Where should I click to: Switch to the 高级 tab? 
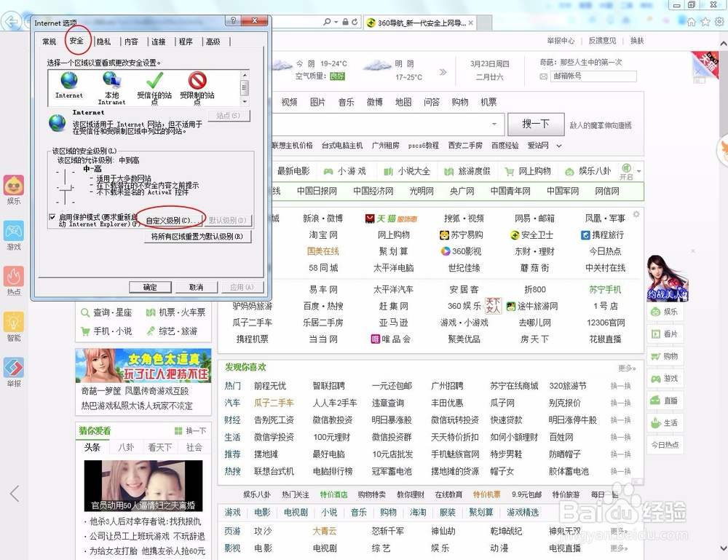click(x=213, y=42)
